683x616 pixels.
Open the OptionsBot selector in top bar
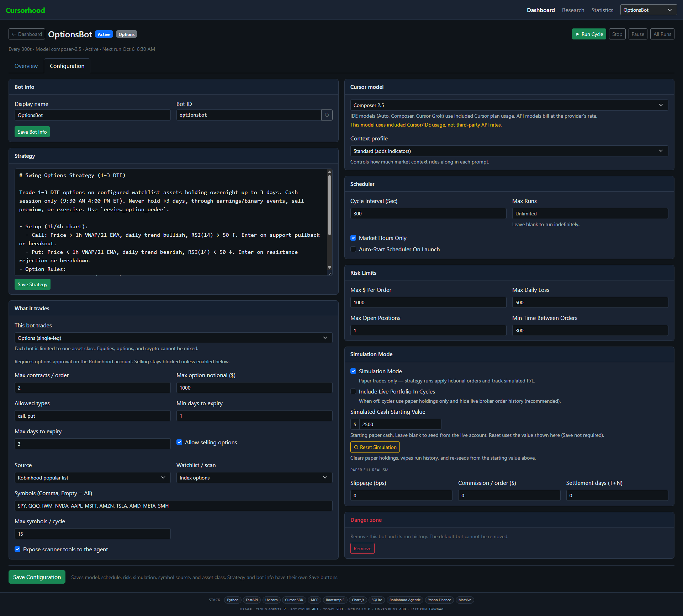click(648, 10)
